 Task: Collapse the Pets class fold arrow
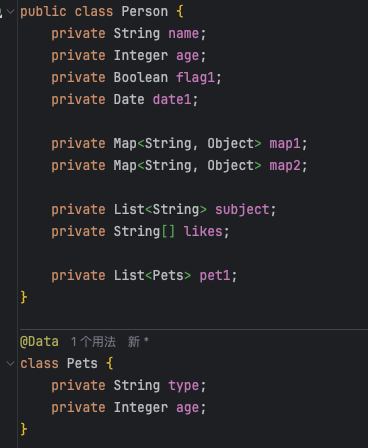[x=11, y=363]
